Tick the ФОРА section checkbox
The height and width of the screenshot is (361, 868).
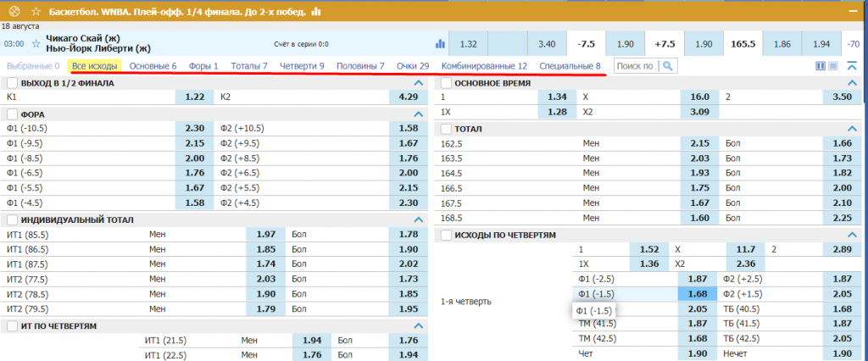click(12, 114)
